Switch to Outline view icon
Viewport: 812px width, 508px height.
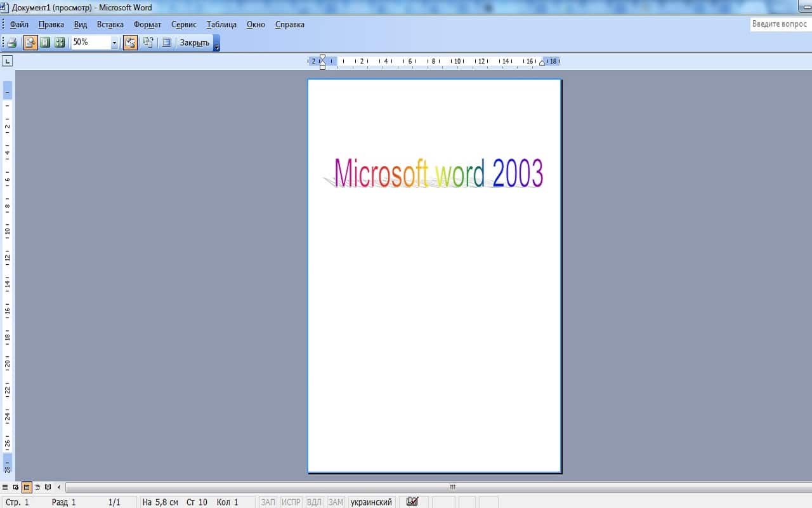37,487
